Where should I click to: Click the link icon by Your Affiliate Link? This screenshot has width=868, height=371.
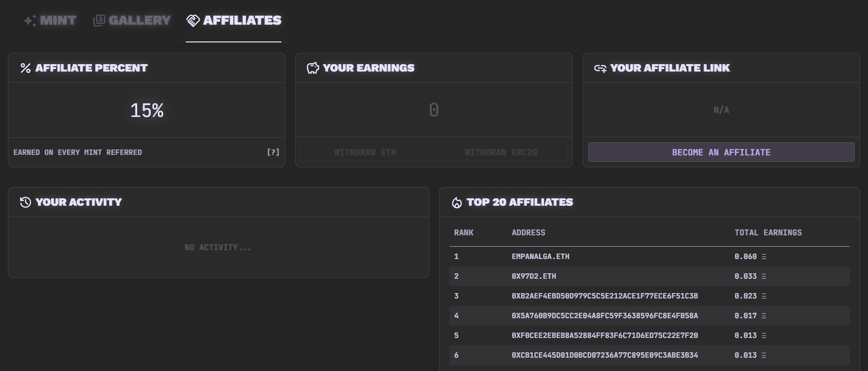tap(600, 69)
